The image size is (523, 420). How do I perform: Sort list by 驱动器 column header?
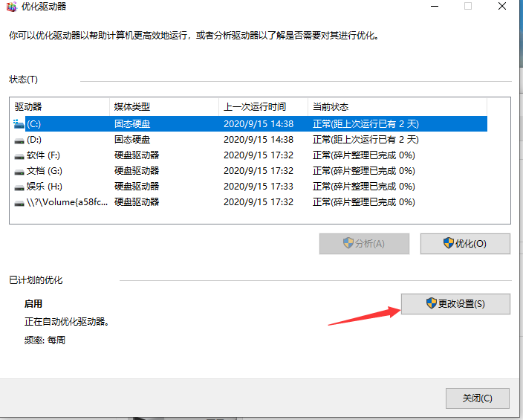(59, 107)
